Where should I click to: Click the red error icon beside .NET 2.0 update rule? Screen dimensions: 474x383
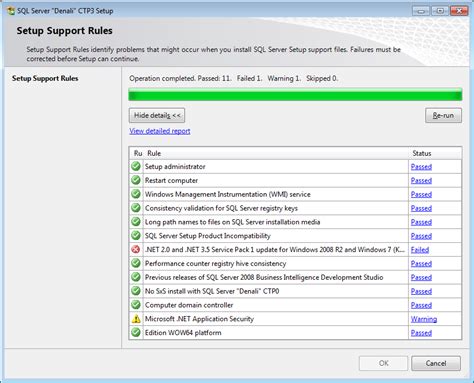136,249
